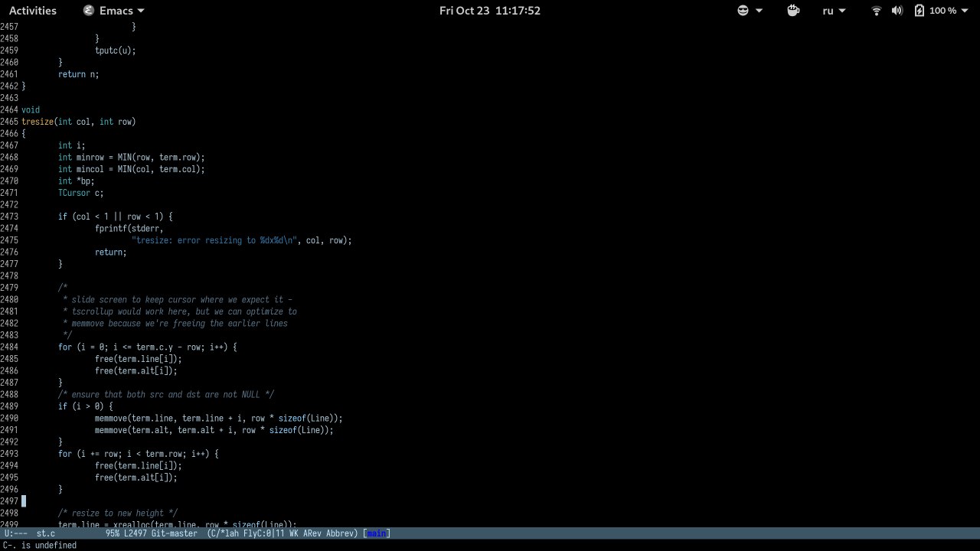
Task: Click the sunglasses face indicator icon
Action: [743, 11]
